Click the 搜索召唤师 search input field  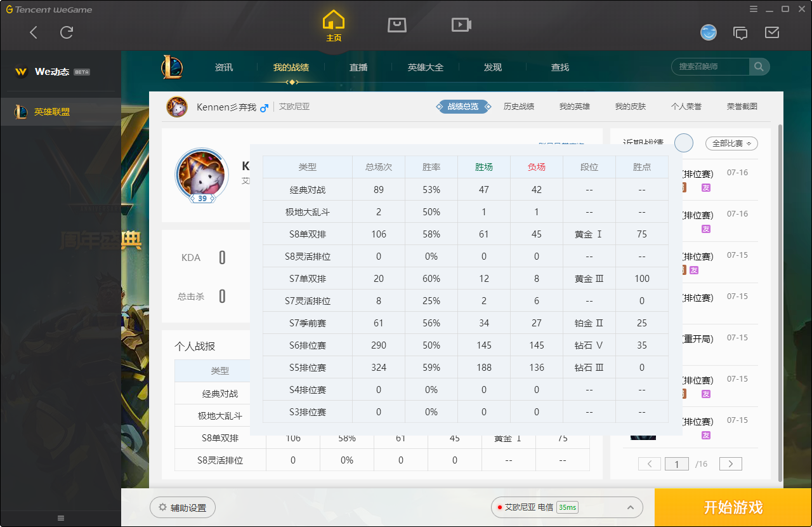point(710,67)
